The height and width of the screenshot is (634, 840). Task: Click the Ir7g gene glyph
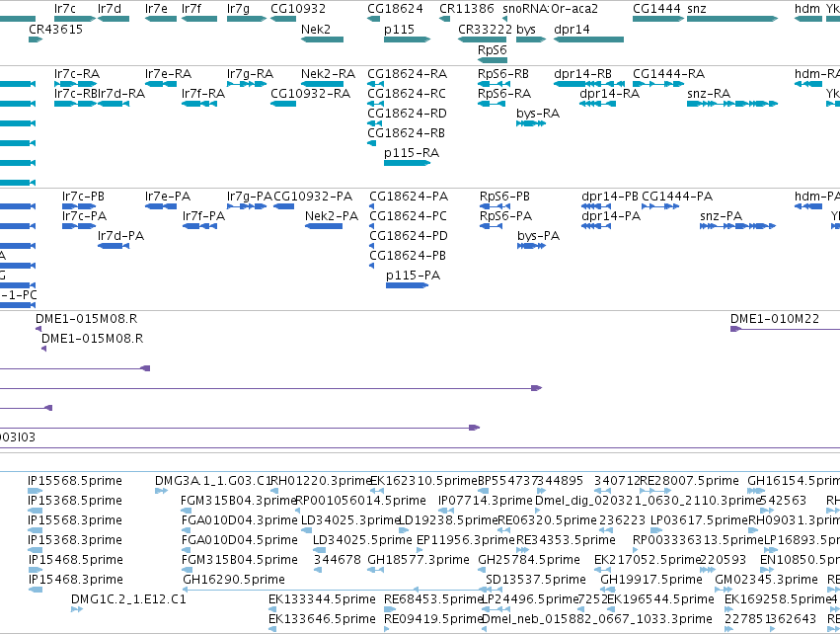pos(247,19)
